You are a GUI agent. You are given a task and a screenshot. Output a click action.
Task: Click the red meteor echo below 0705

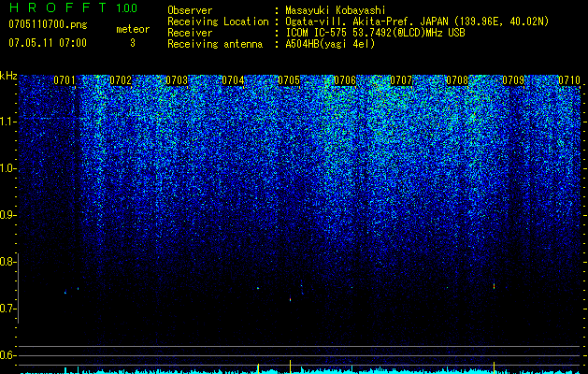pos(290,299)
